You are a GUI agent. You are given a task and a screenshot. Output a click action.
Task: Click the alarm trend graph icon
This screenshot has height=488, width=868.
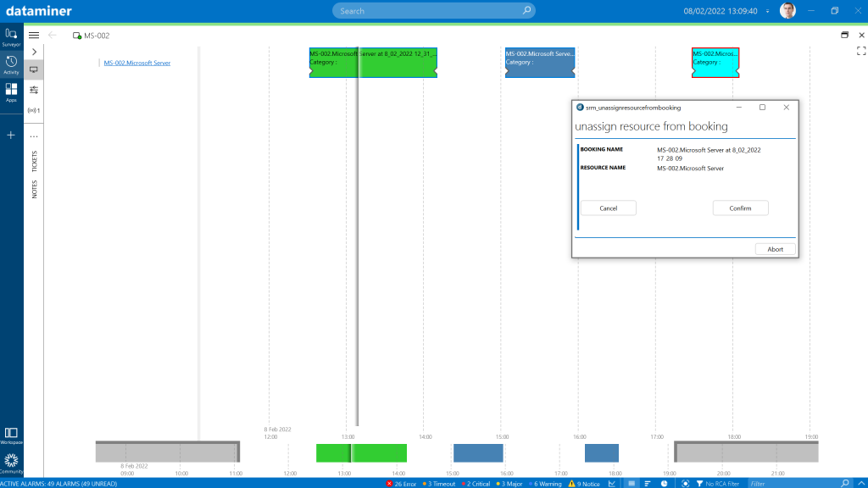(612, 484)
